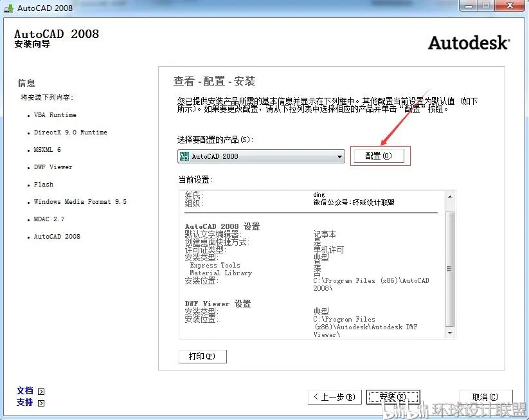
Task: Click the down arrow of the settings scrollbar
Action: [x=450, y=333]
